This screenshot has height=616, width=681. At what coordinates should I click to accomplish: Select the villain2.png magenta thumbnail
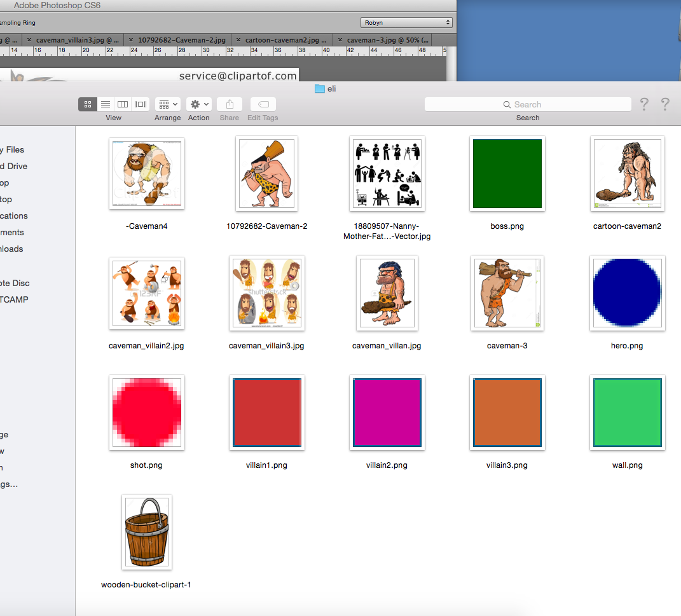387,413
